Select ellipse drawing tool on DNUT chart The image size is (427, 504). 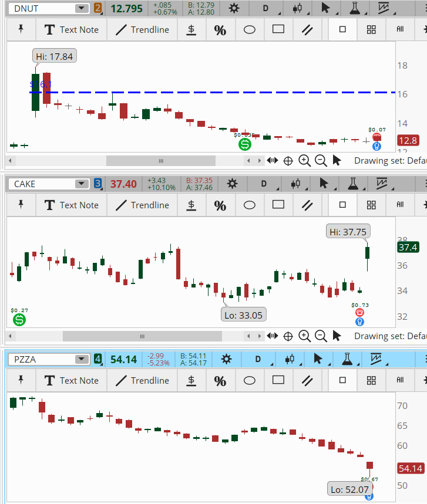250,30
